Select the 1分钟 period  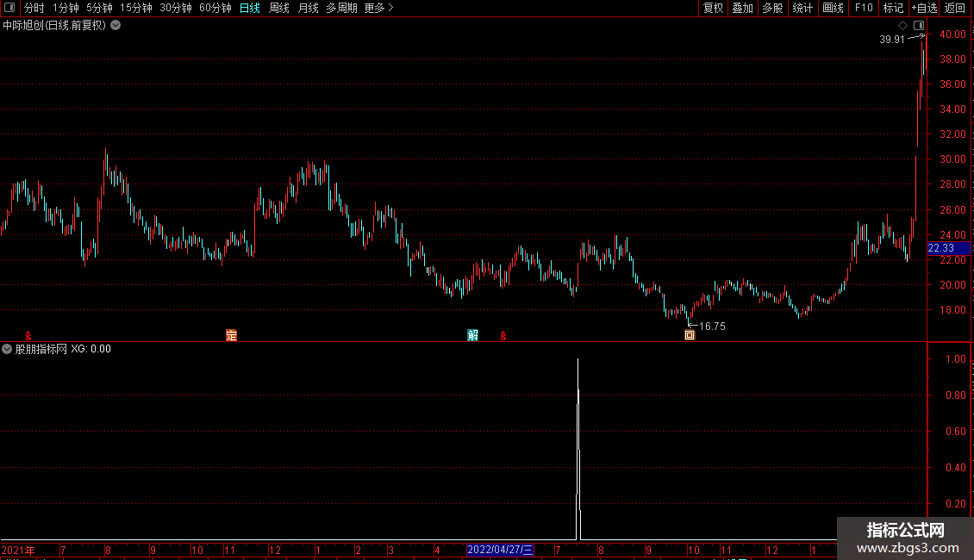point(66,8)
